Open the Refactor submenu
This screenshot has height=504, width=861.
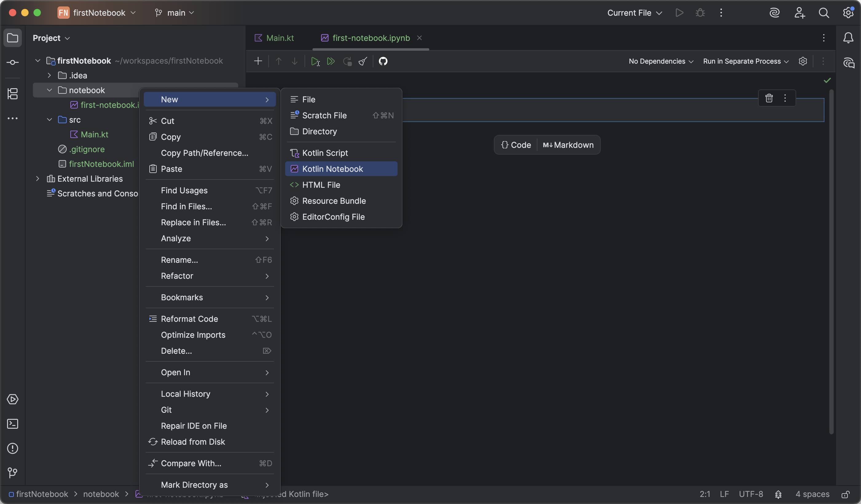click(210, 276)
